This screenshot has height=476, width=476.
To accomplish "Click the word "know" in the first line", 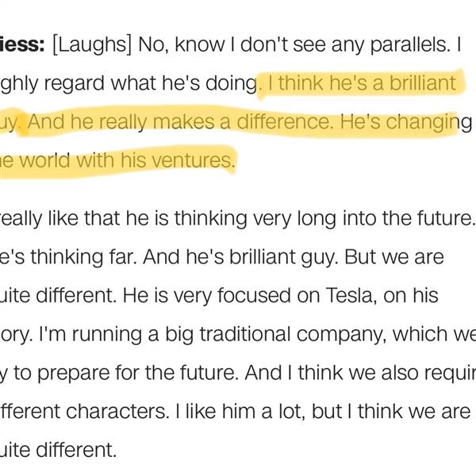I will [x=200, y=44].
